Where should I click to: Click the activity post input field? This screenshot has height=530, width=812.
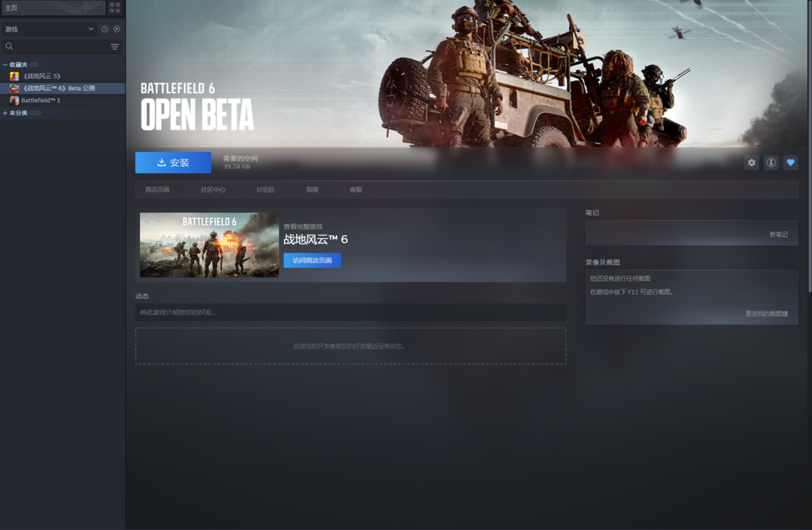point(350,312)
